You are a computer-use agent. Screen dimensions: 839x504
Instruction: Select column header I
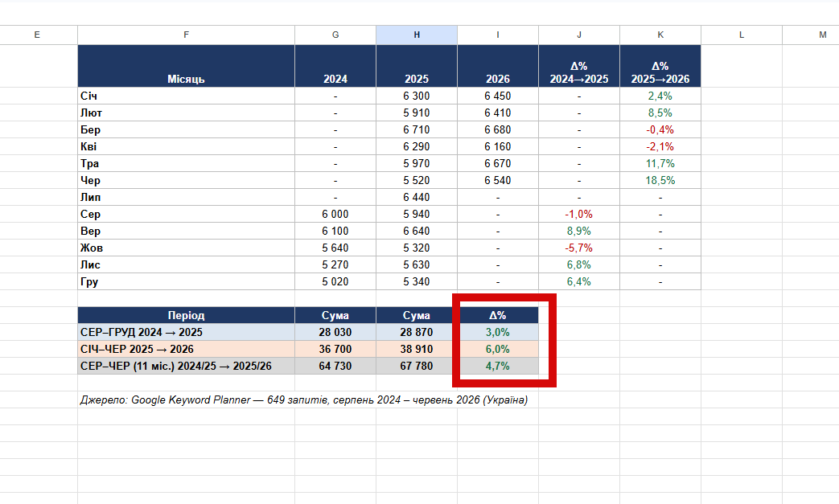pyautogui.click(x=498, y=35)
